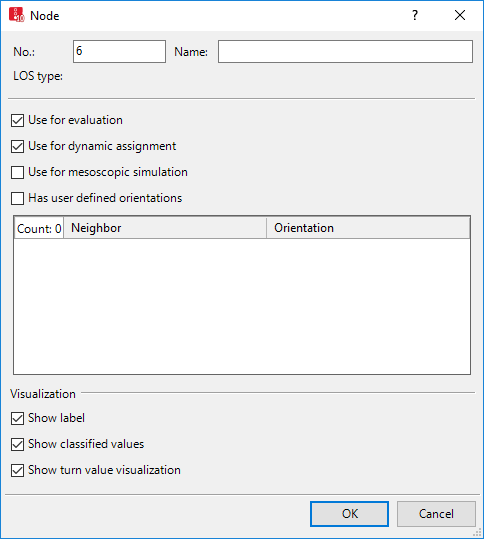This screenshot has width=484, height=539.
Task: Close the Node dialog window
Action: [460, 15]
